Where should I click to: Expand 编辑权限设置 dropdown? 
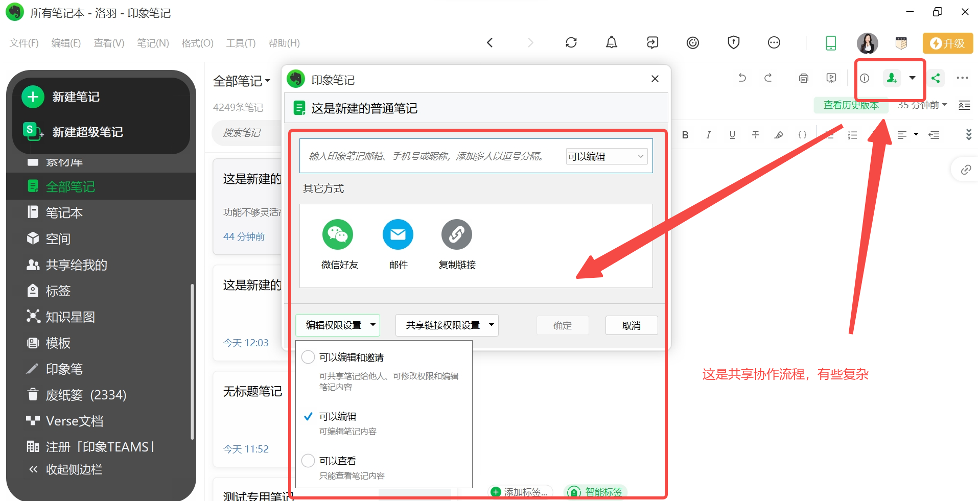click(338, 325)
